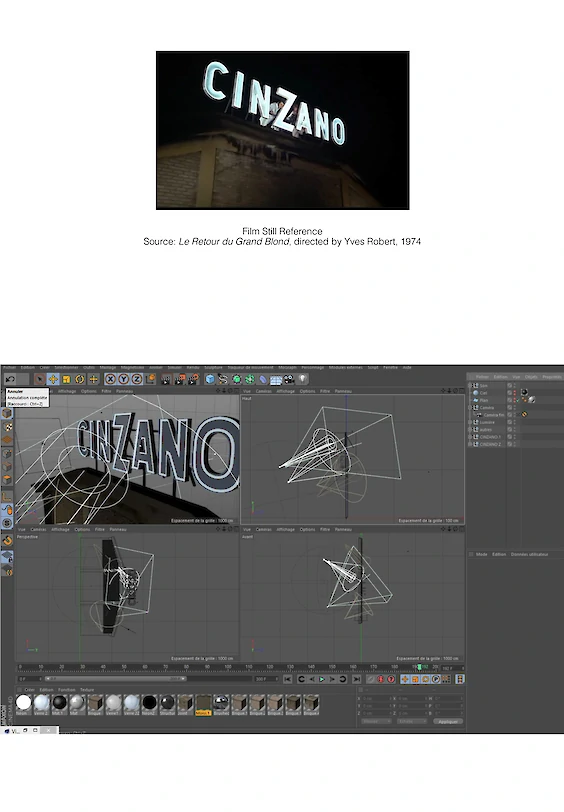
Task: Expand the Son object in tree
Action: pyautogui.click(x=470, y=385)
